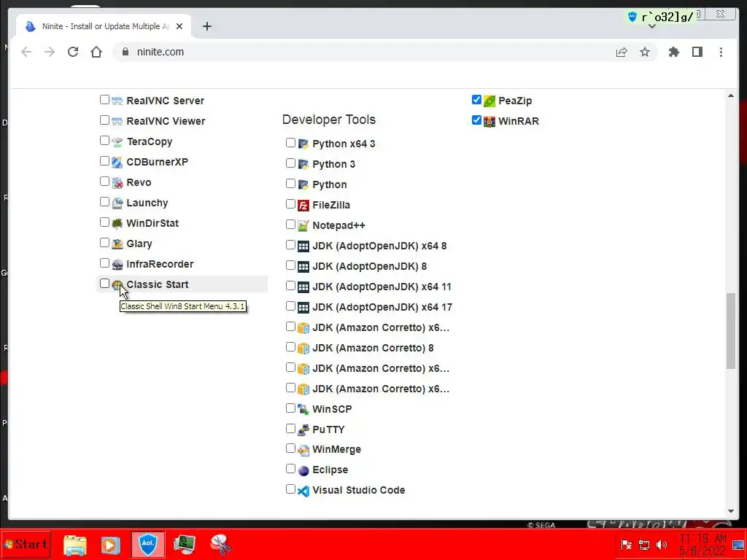Click the Eclipse label
Image resolution: width=747 pixels, height=560 pixels.
[x=330, y=470]
